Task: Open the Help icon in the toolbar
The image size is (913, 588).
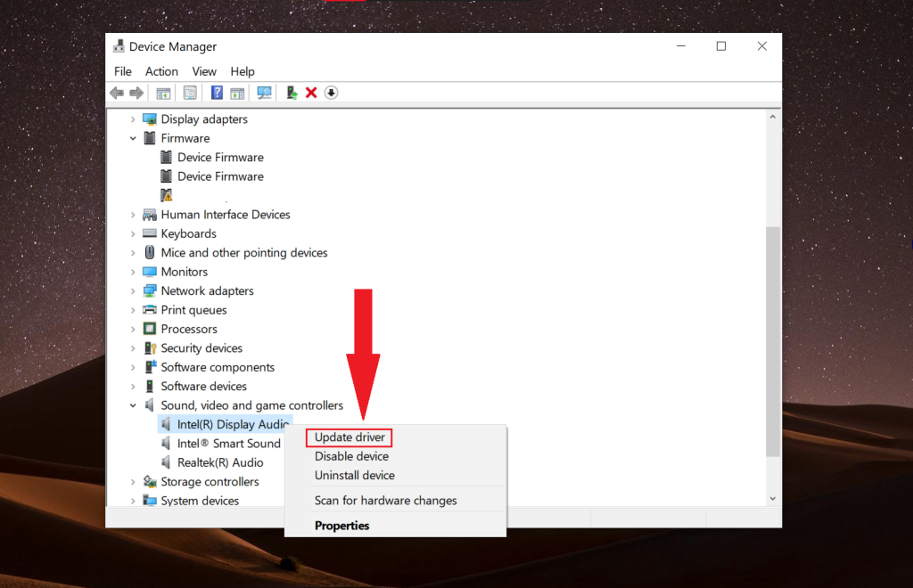Action: click(x=217, y=92)
